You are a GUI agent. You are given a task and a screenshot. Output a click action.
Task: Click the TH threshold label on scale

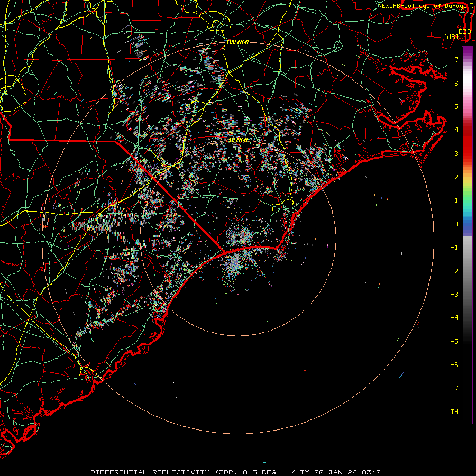coord(454,412)
